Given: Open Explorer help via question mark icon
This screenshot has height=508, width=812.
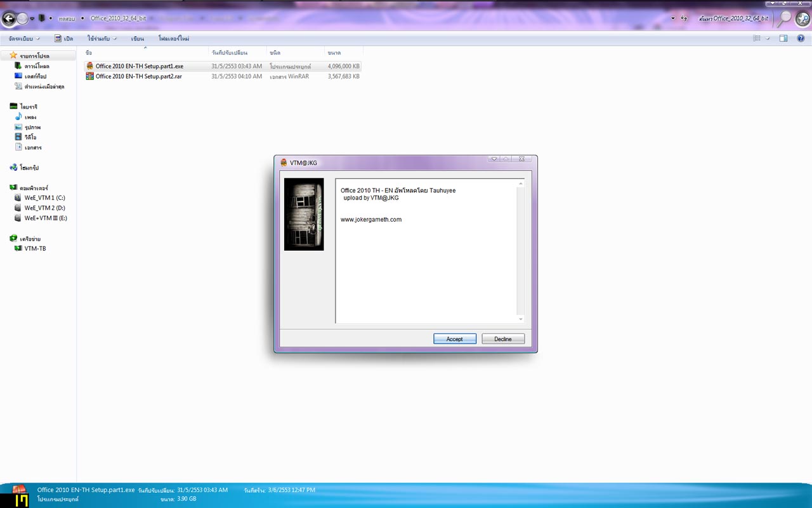Looking at the screenshot, I should pyautogui.click(x=801, y=39).
